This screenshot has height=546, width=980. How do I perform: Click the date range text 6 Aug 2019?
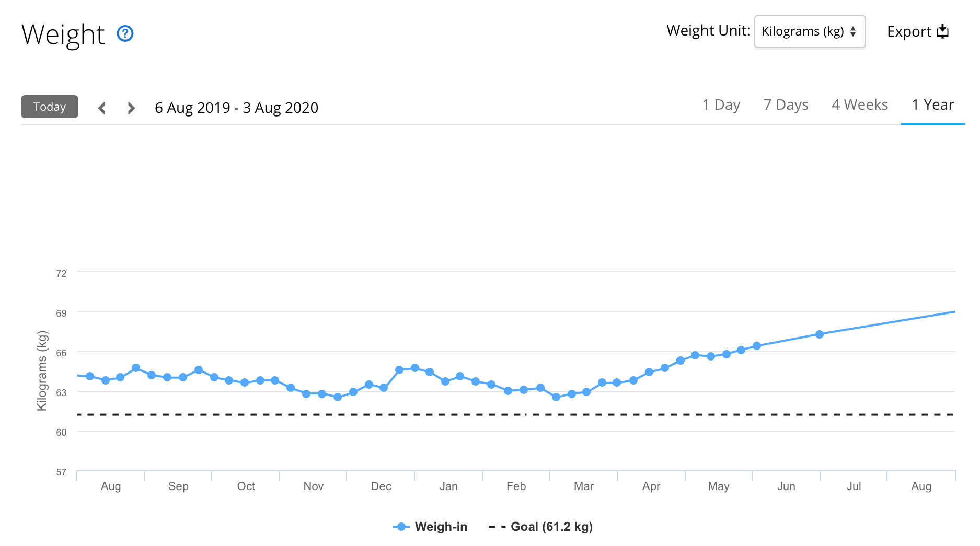[x=192, y=108]
